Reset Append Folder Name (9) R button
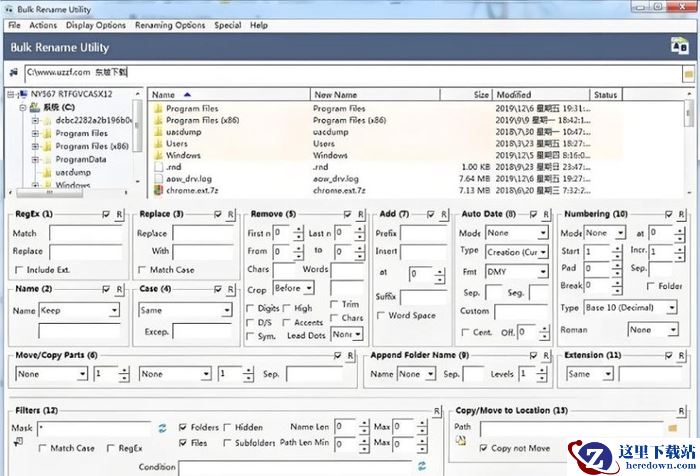The image size is (700, 476). pyautogui.click(x=546, y=356)
